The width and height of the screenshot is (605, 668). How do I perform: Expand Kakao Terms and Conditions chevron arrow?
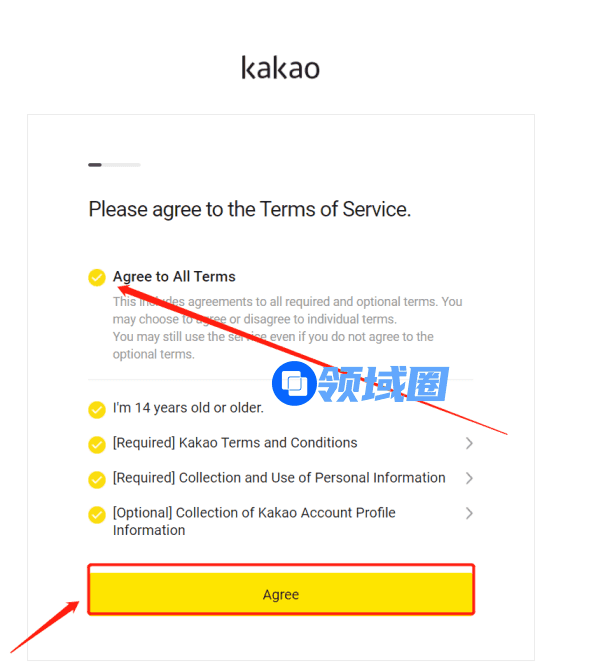(x=469, y=443)
